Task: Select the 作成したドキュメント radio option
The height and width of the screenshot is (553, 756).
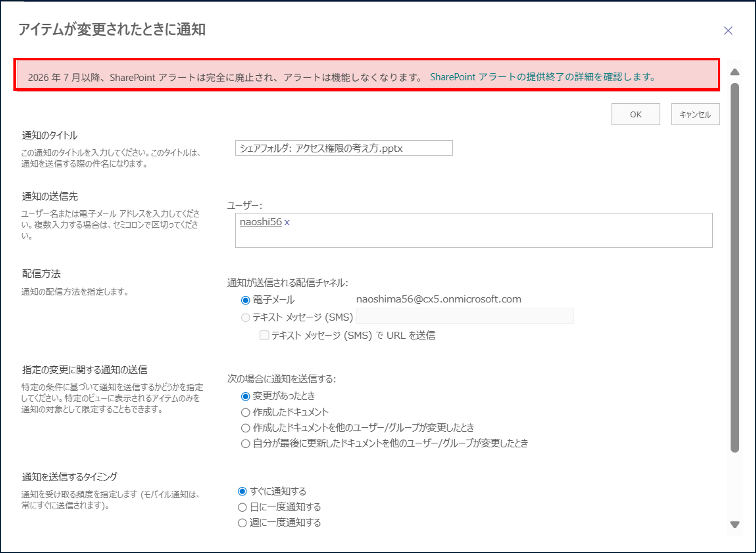Action: coord(246,413)
